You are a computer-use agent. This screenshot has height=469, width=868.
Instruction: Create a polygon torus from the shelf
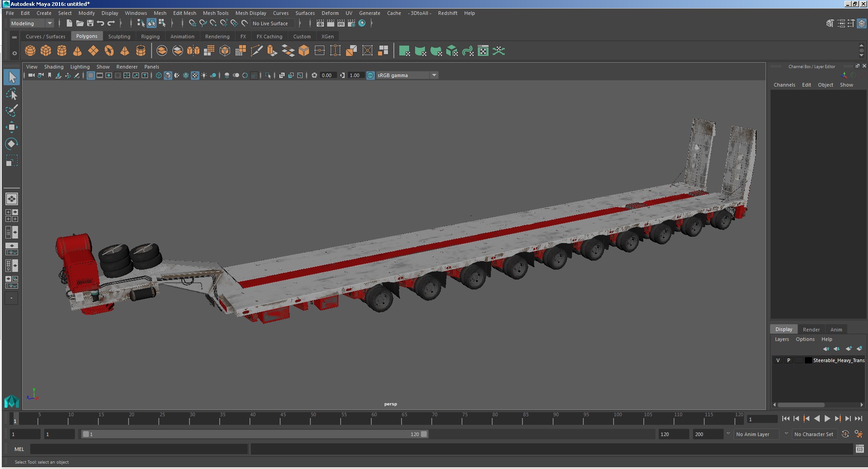tap(109, 51)
